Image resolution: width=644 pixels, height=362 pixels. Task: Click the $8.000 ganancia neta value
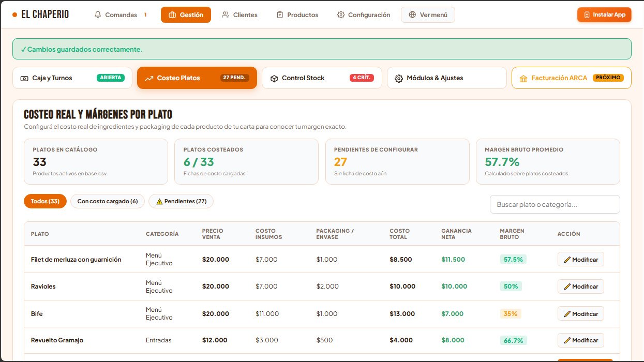pyautogui.click(x=453, y=340)
